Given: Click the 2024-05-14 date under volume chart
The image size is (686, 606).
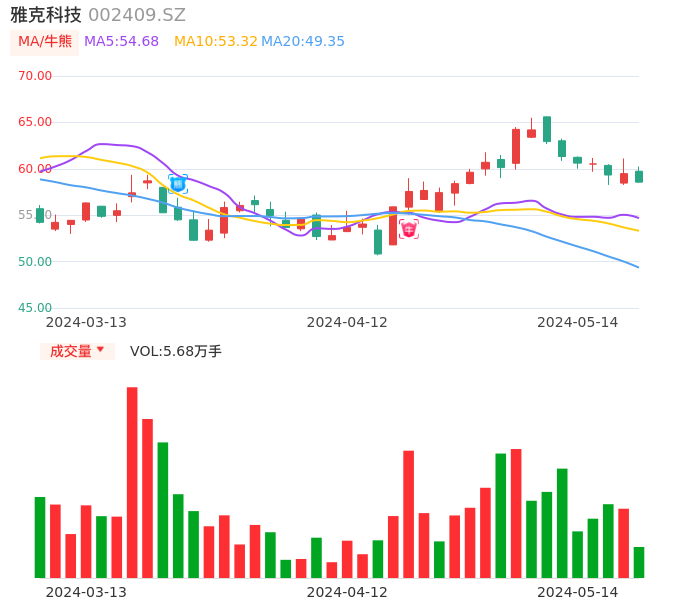Looking at the screenshot, I should click(578, 592).
